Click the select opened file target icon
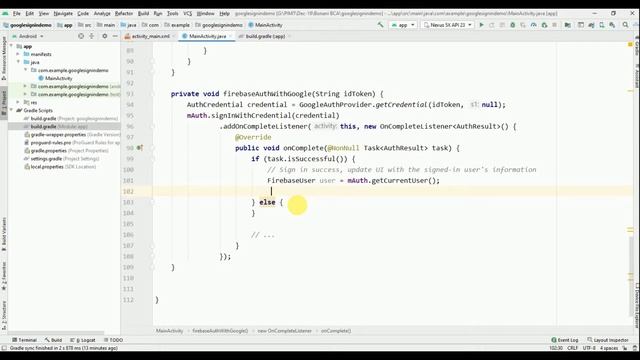The width and height of the screenshot is (640, 360). [x=81, y=36]
